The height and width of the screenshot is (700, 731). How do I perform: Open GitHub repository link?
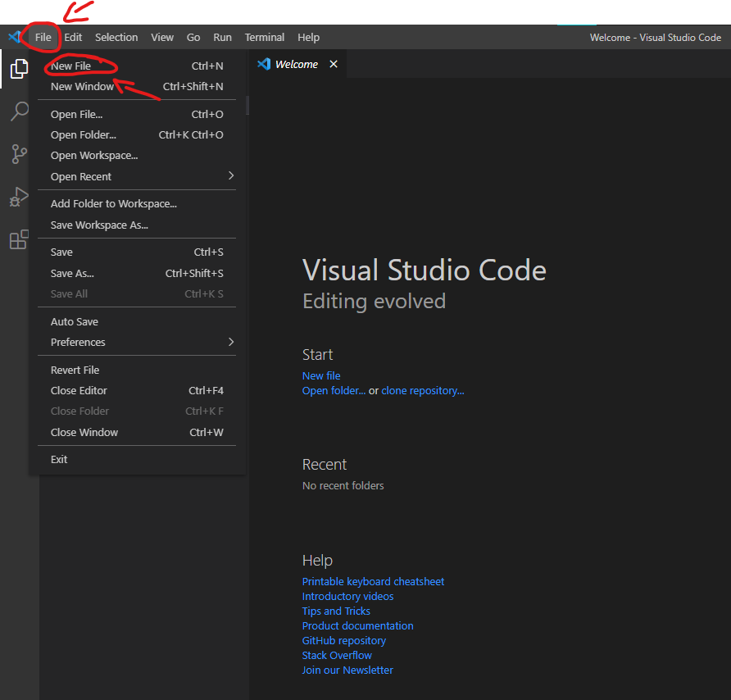(344, 641)
